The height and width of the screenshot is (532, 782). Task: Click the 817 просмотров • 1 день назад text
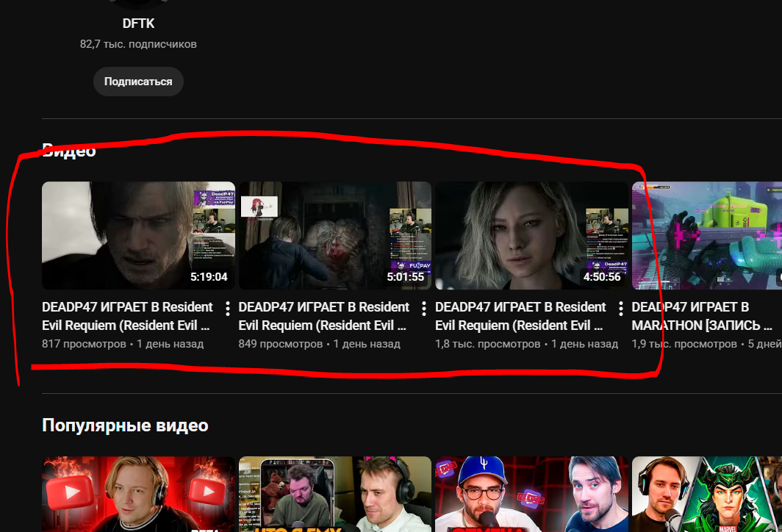123,344
